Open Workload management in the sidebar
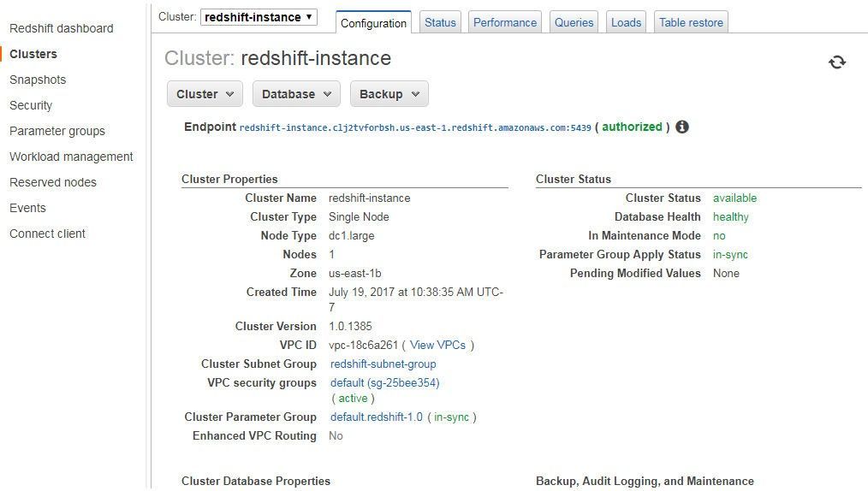The image size is (868, 491). [x=71, y=157]
